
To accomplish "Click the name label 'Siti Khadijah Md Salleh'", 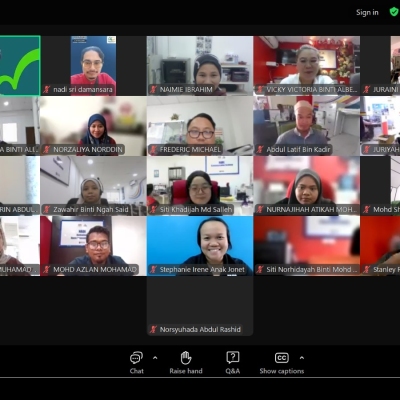I will coord(196,209).
